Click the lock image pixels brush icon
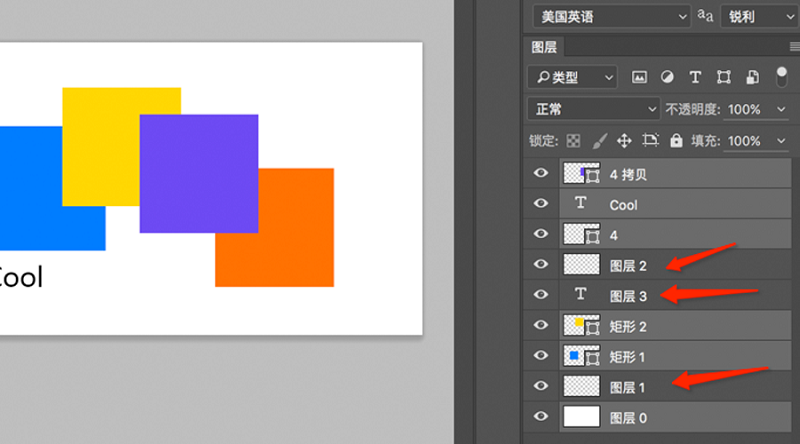The height and width of the screenshot is (444, 800). (x=600, y=141)
